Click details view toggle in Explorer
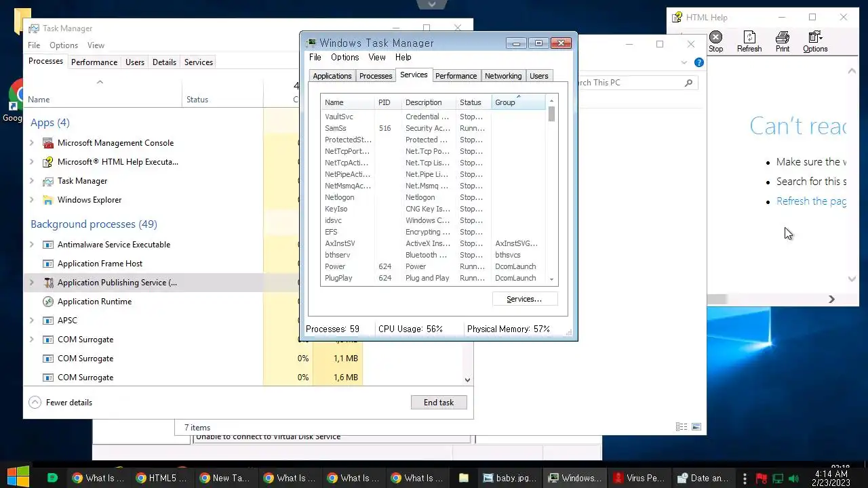The image size is (868, 488). 681,428
